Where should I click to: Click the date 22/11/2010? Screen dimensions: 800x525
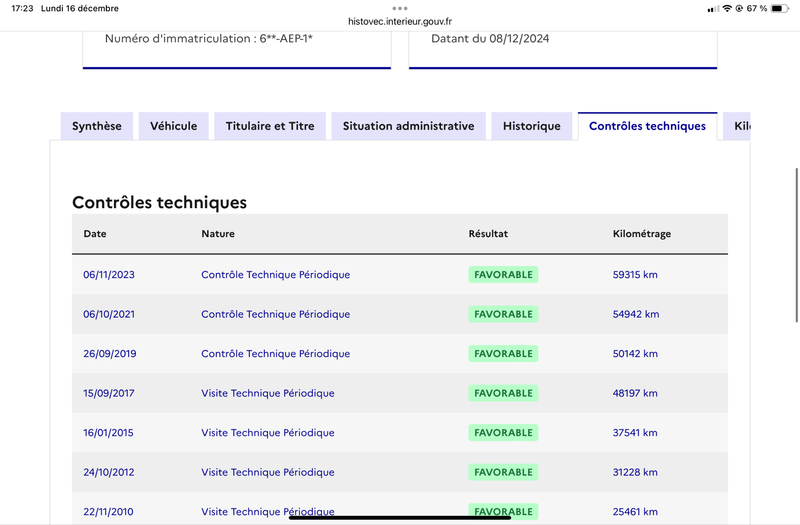pyautogui.click(x=108, y=512)
